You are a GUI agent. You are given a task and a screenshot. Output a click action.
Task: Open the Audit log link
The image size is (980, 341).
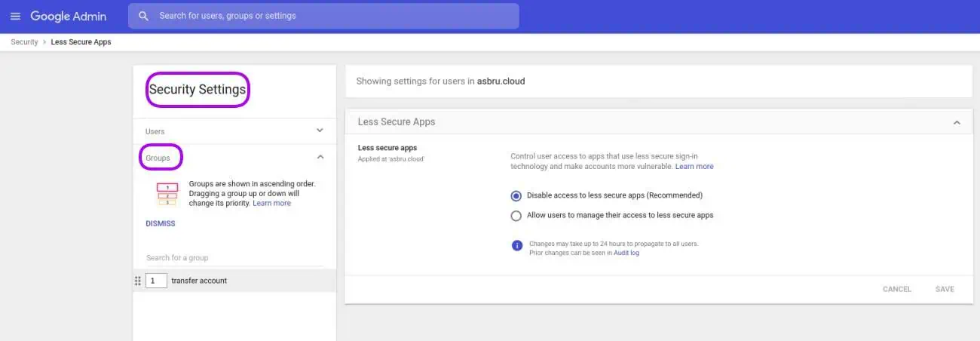click(x=626, y=253)
